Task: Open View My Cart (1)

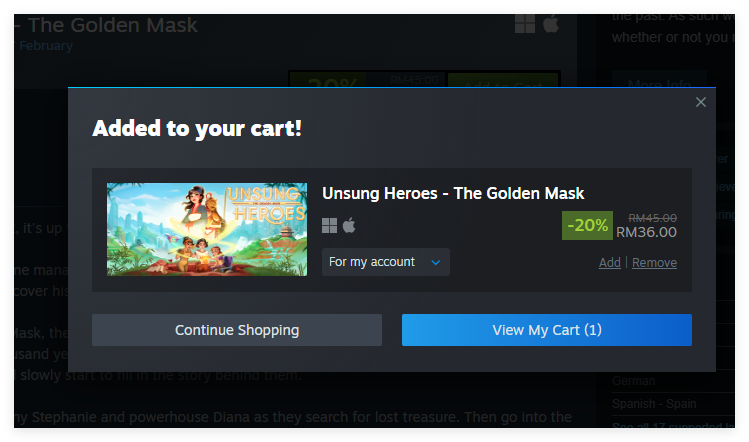Action: [x=546, y=330]
